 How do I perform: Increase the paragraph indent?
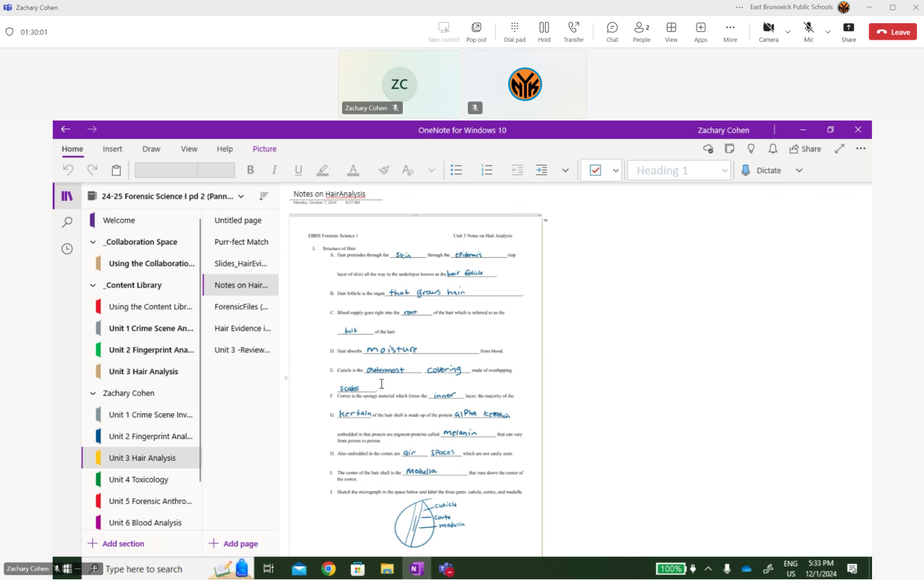point(541,170)
